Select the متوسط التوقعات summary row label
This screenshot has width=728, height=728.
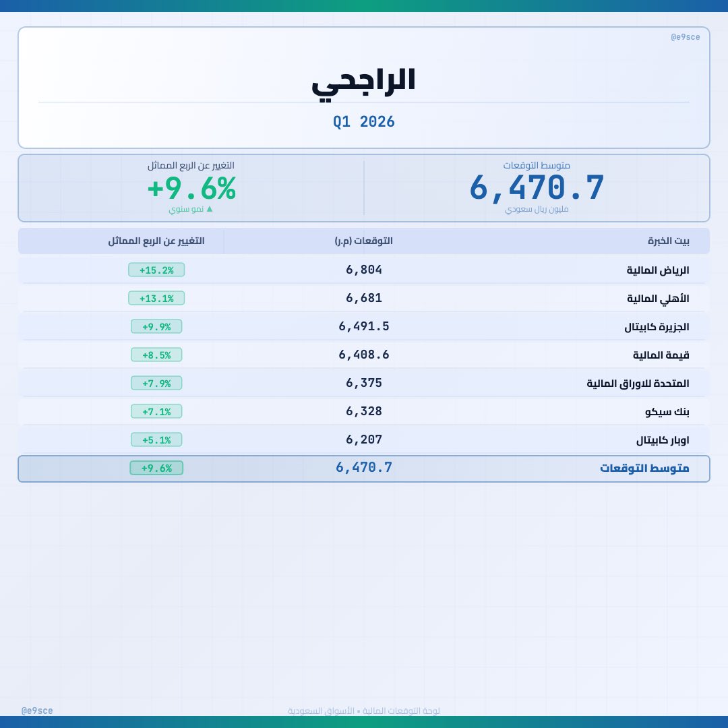tap(644, 468)
